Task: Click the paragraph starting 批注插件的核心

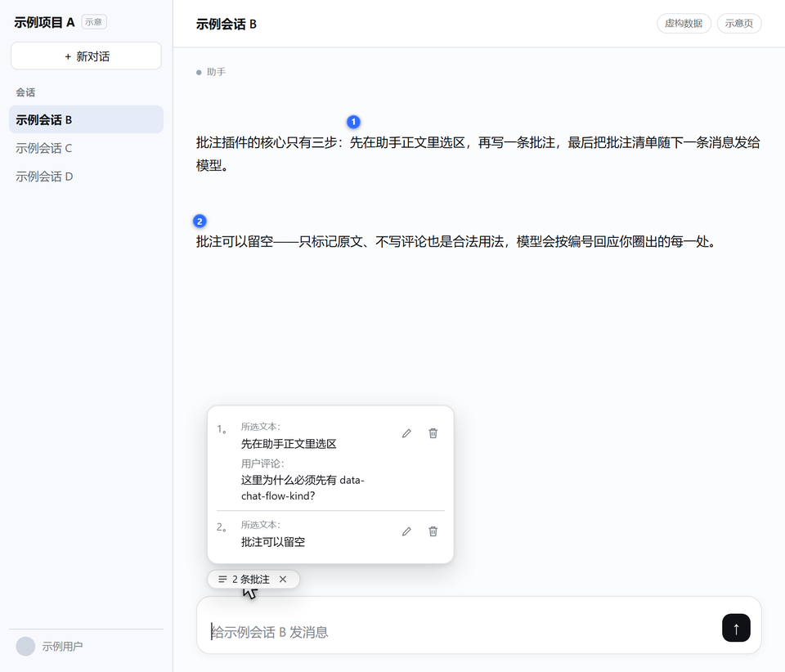Action: point(478,154)
